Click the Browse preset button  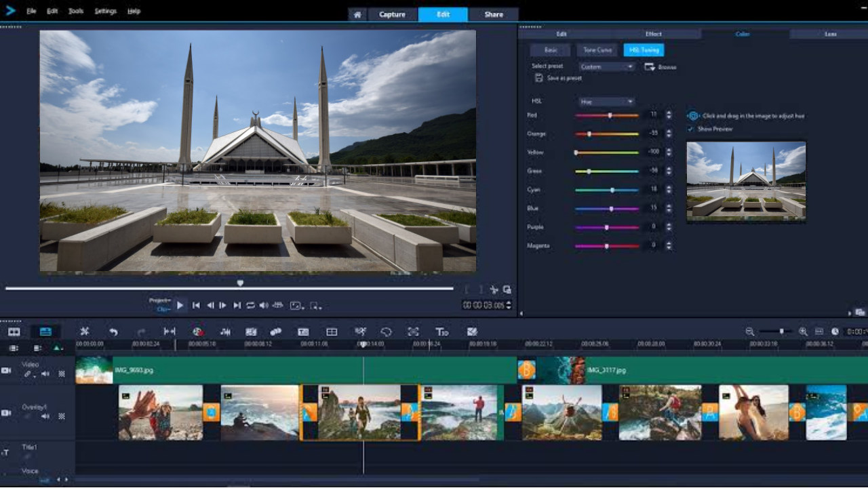pos(660,67)
